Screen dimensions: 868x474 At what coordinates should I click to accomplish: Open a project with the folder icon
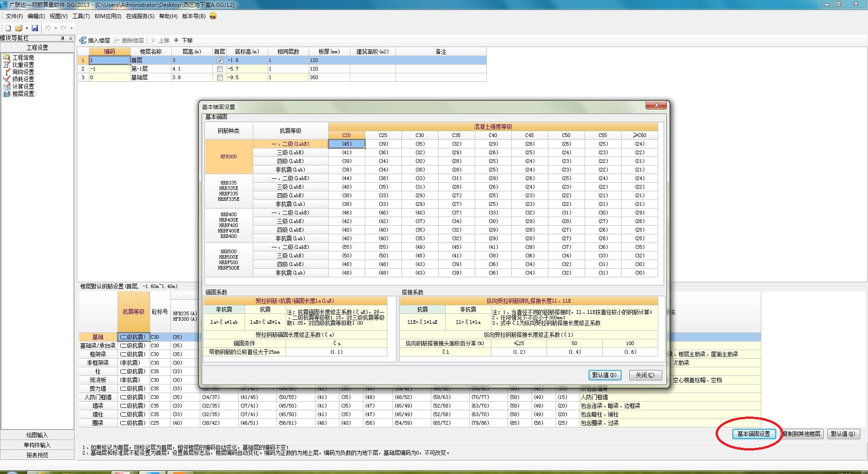pyautogui.click(x=19, y=28)
